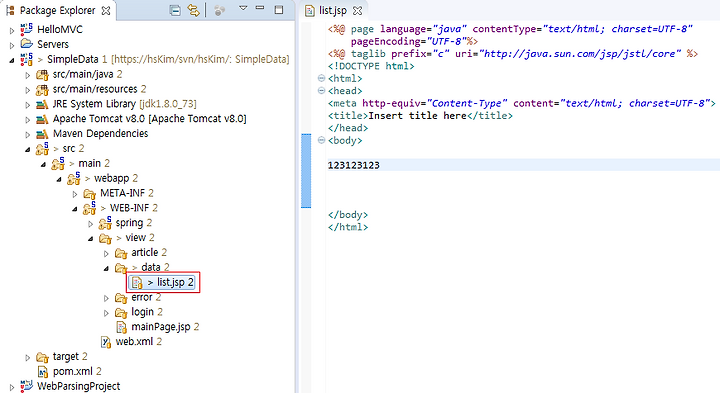Expand the article folder

pyautogui.click(x=106, y=253)
